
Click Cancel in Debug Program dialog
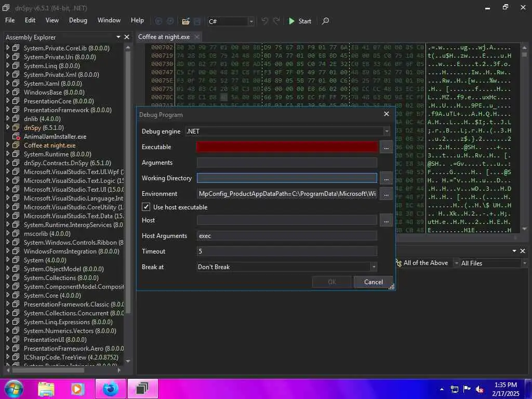coord(373,282)
